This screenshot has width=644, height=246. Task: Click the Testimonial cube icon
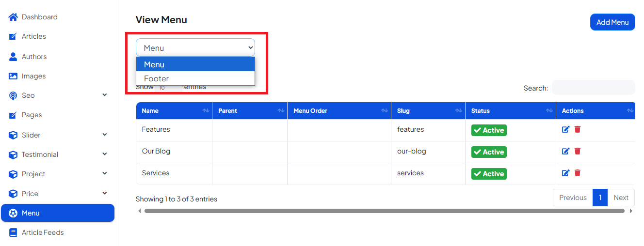tap(13, 154)
